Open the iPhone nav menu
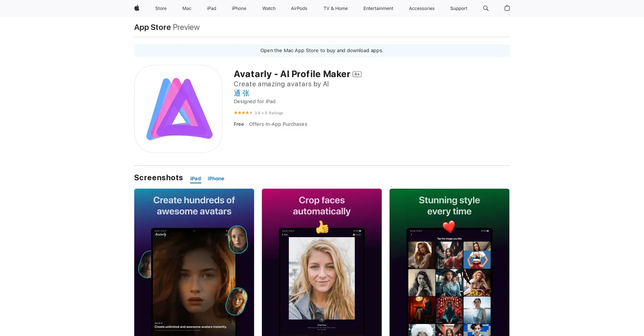The width and height of the screenshot is (644, 336). (x=239, y=8)
